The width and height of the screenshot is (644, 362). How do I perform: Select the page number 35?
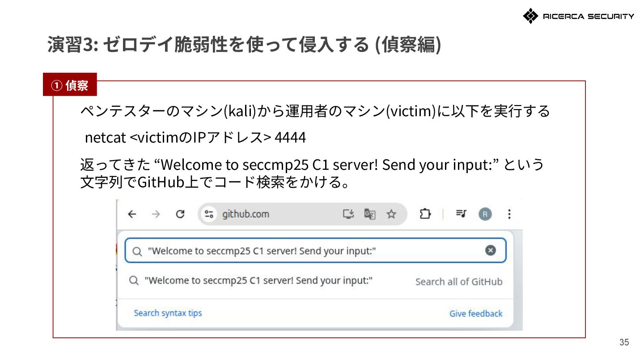tap(624, 342)
